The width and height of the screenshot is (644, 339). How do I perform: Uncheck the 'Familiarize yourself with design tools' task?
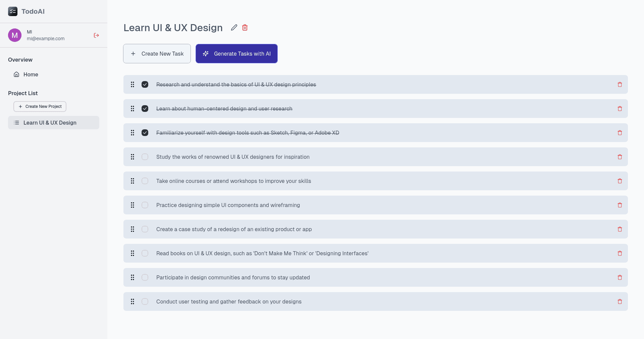(145, 133)
